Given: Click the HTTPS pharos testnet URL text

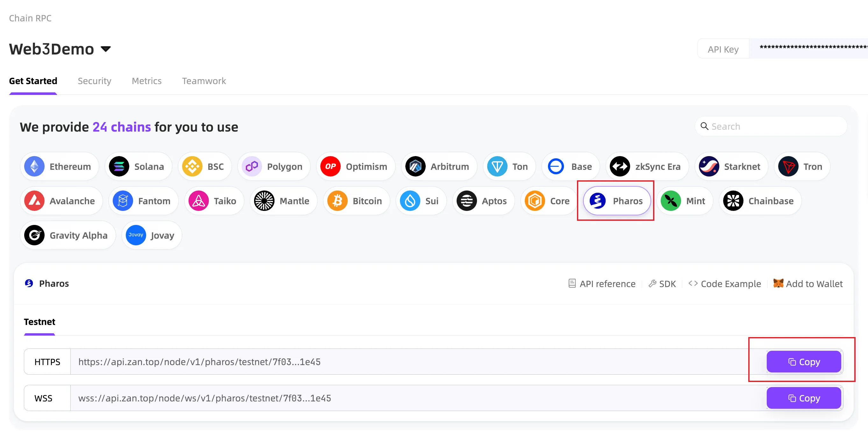Looking at the screenshot, I should point(199,362).
